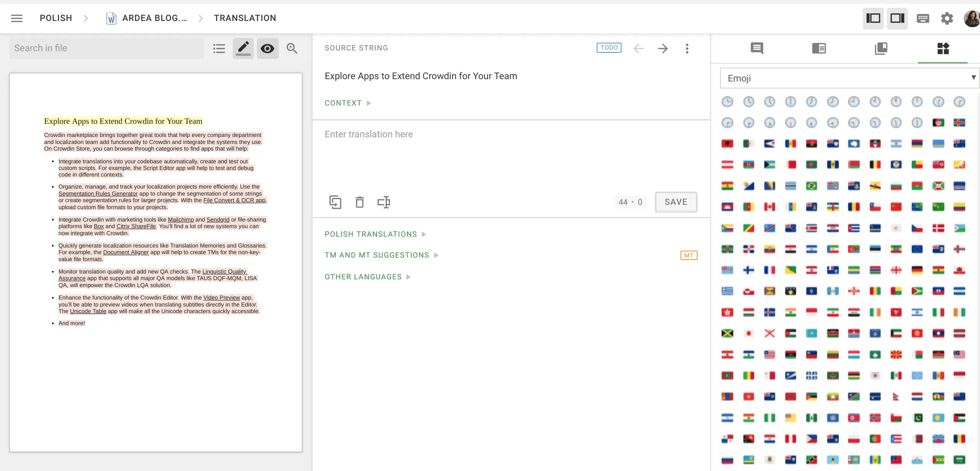Select the Australia flag emoji
This screenshot has height=471, width=980.
(959, 143)
